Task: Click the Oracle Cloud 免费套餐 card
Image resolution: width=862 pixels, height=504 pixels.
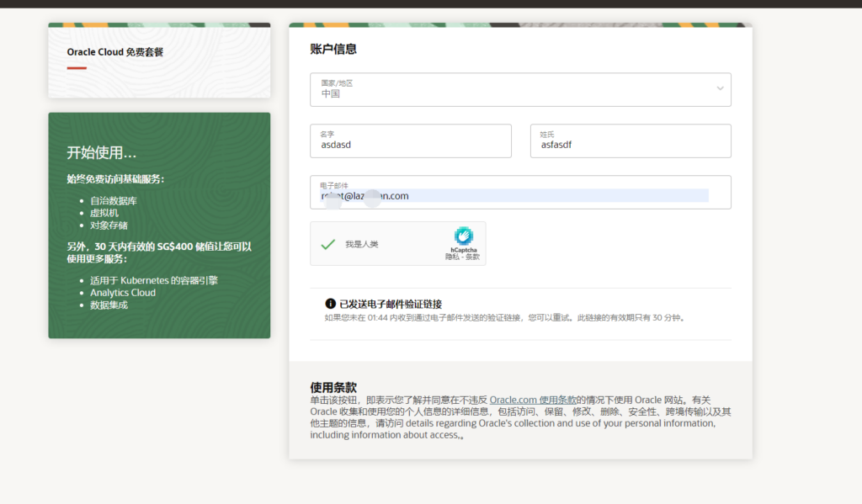Action: [x=158, y=62]
